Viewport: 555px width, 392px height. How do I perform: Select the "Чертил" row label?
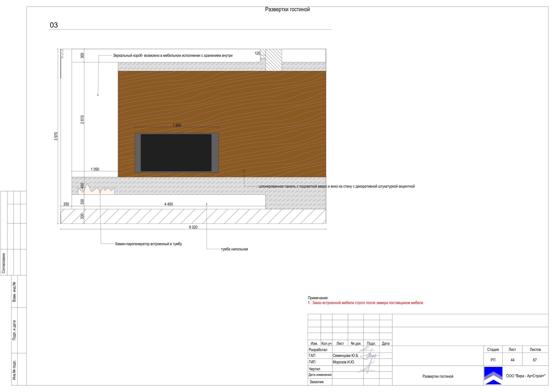(314, 369)
